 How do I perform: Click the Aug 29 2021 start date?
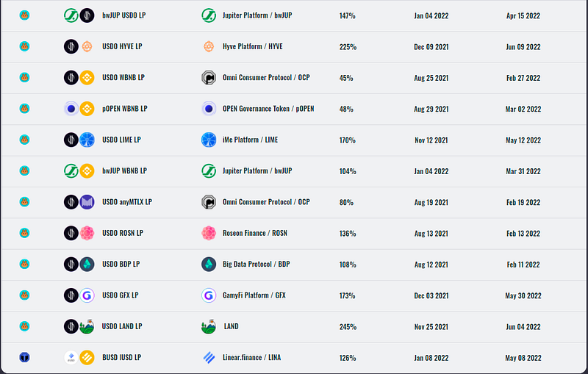point(431,109)
